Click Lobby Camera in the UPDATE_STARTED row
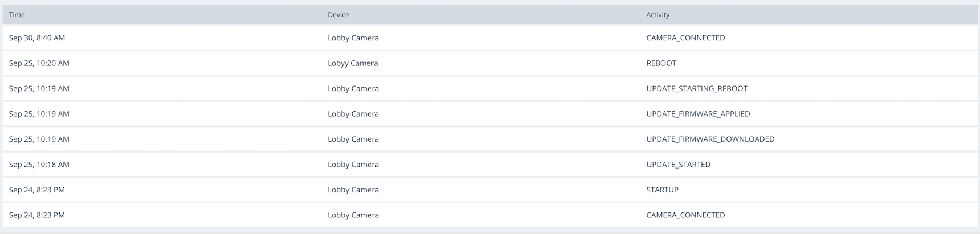The image size is (980, 234). [x=353, y=165]
